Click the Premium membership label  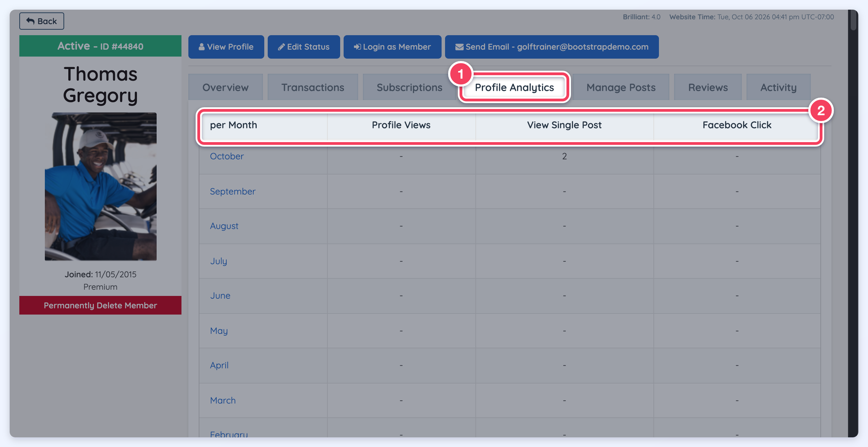click(x=100, y=287)
